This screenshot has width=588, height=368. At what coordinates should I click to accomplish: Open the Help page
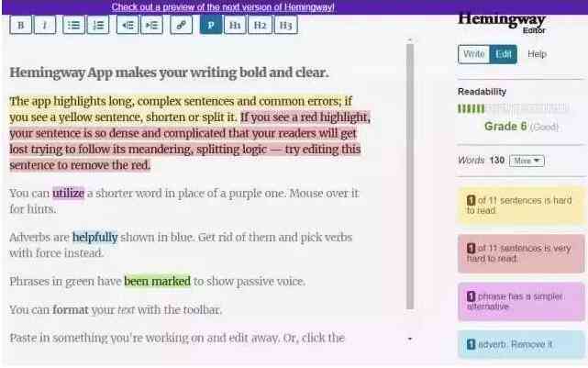click(537, 54)
